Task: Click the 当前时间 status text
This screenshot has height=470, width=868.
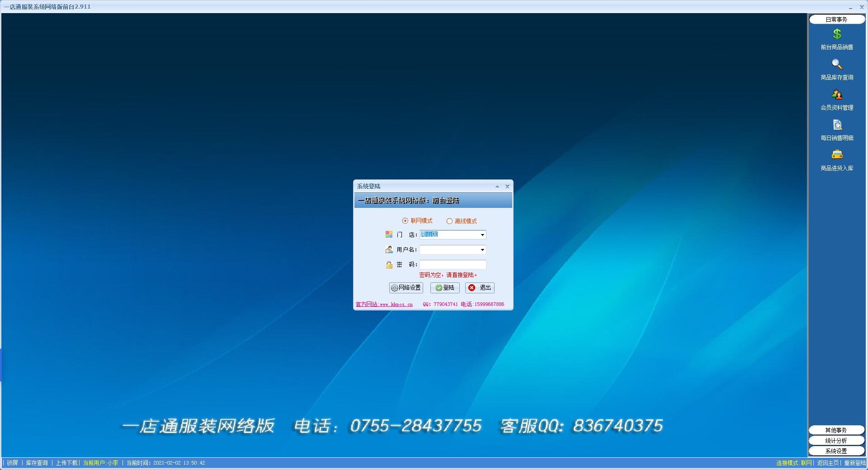Action: point(165,463)
